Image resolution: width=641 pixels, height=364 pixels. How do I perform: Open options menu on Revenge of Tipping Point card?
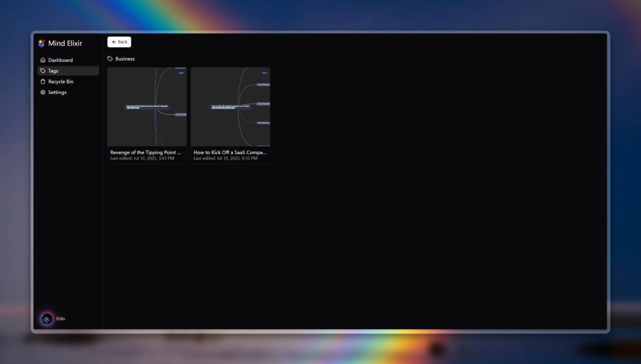tap(181, 73)
